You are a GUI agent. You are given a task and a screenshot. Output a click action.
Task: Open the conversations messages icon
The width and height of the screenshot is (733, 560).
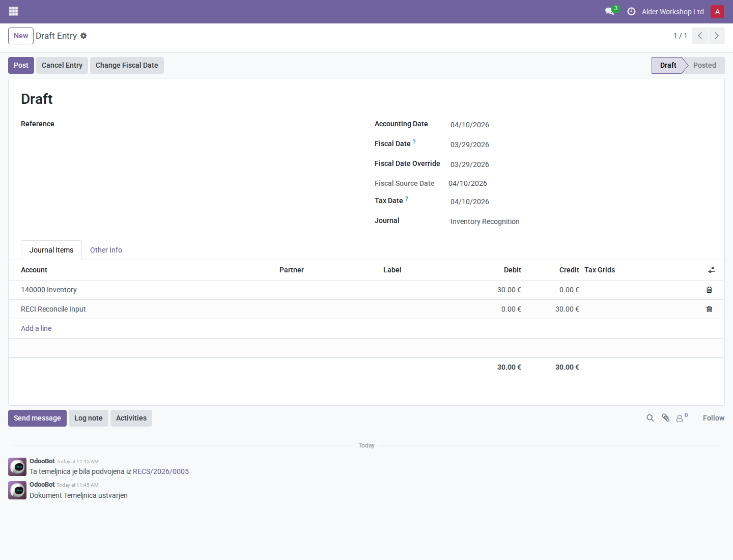610,11
